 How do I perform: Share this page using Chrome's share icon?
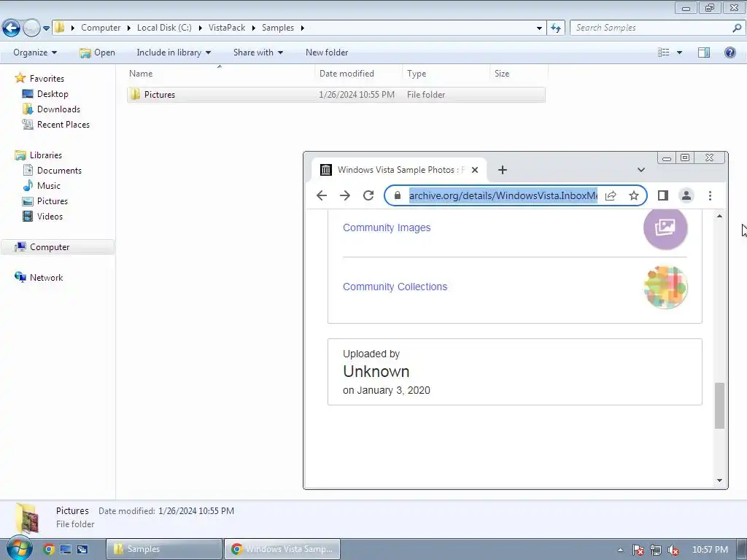pyautogui.click(x=611, y=195)
